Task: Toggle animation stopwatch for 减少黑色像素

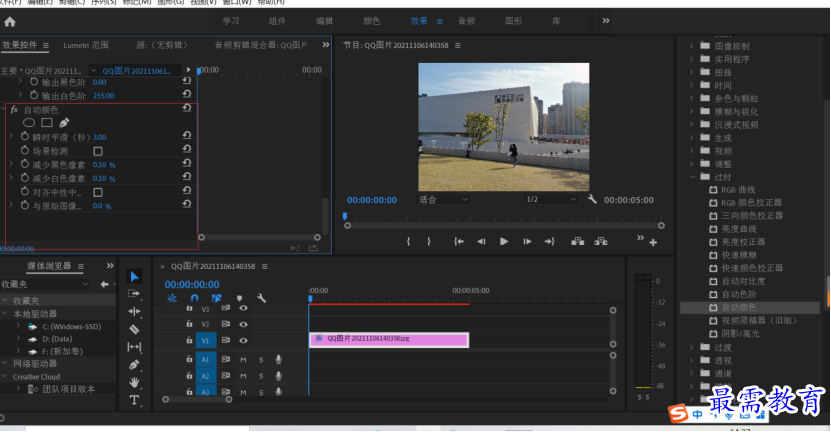Action: [25, 164]
